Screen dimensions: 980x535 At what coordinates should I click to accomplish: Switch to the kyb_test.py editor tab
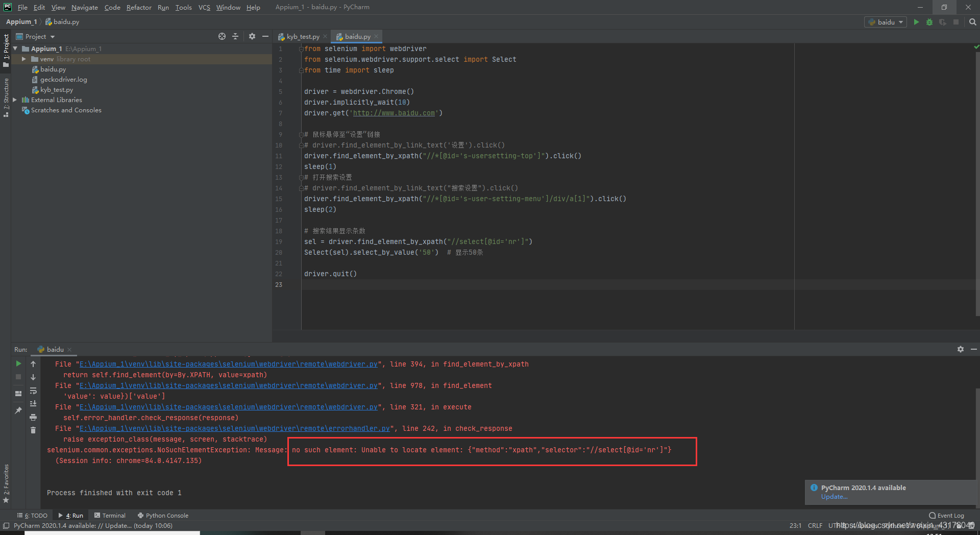(x=303, y=36)
